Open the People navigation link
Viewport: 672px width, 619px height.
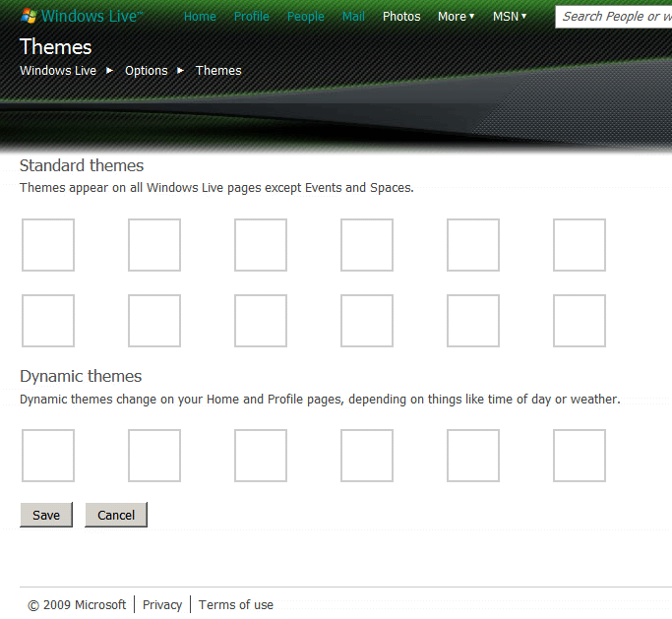pos(305,17)
